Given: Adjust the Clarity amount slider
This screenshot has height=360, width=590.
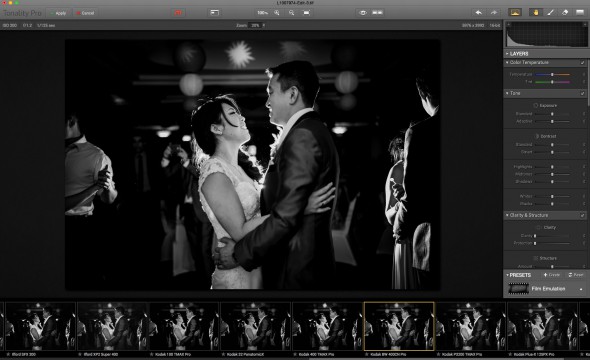Looking at the screenshot, I should 552,236.
